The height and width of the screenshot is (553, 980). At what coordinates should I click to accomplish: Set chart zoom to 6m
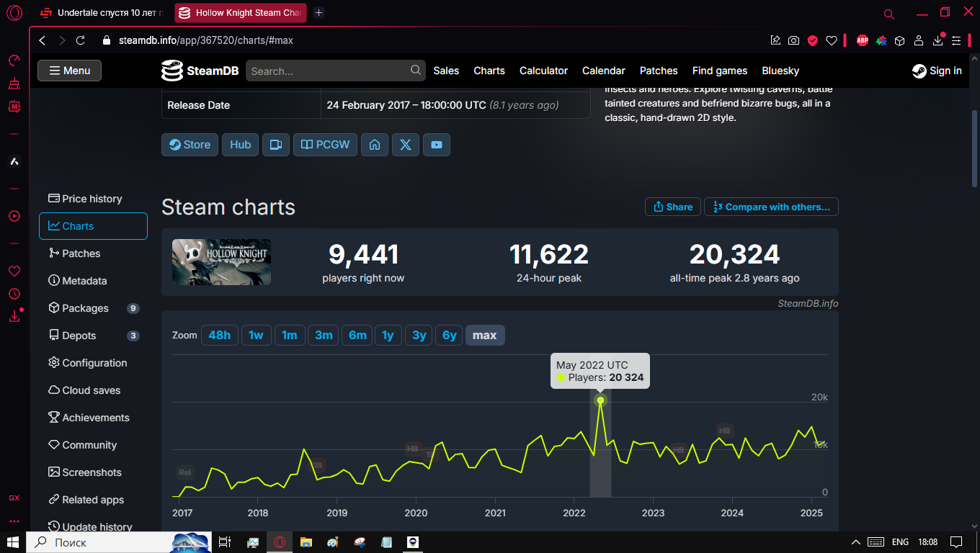(x=357, y=336)
